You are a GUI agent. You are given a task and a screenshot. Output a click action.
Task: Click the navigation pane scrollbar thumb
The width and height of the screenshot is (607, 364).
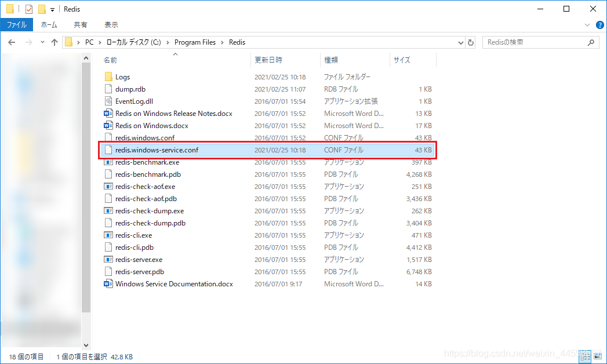point(86,187)
